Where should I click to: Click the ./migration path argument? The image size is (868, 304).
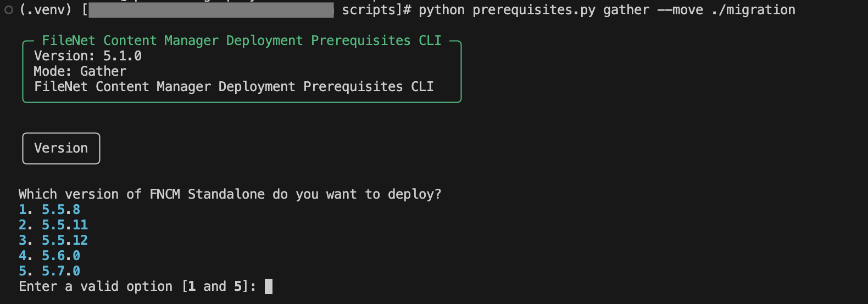(753, 10)
